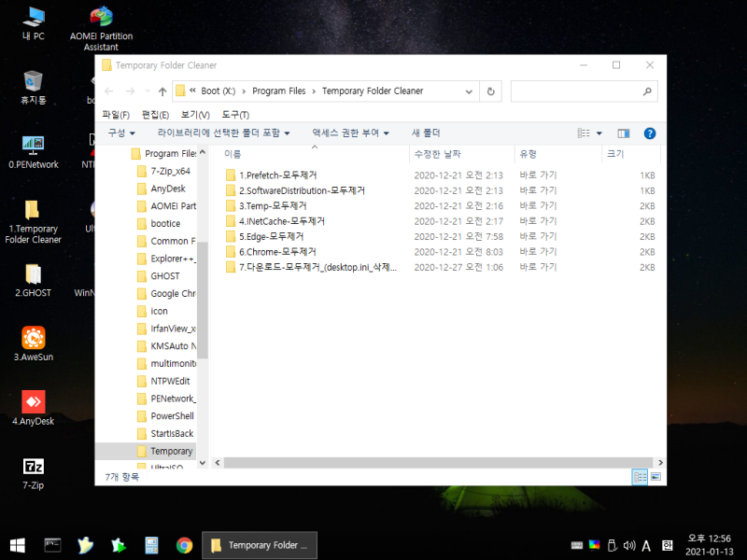Open Firefox from the taskbar
747x560 pixels.
pyautogui.click(x=85, y=544)
